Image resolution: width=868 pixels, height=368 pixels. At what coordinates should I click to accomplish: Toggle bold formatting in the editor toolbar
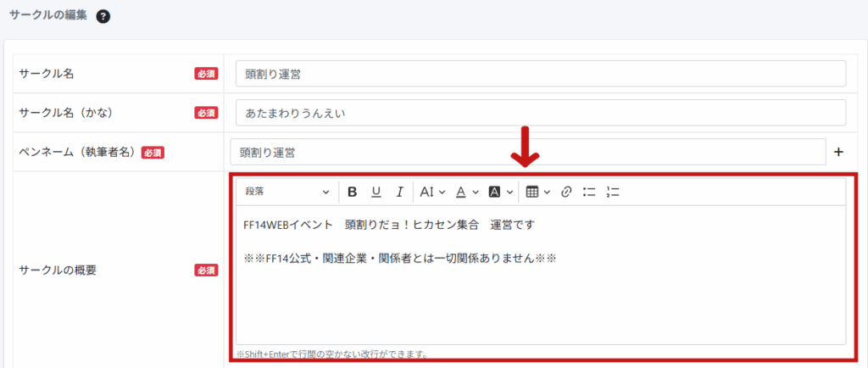coord(353,192)
